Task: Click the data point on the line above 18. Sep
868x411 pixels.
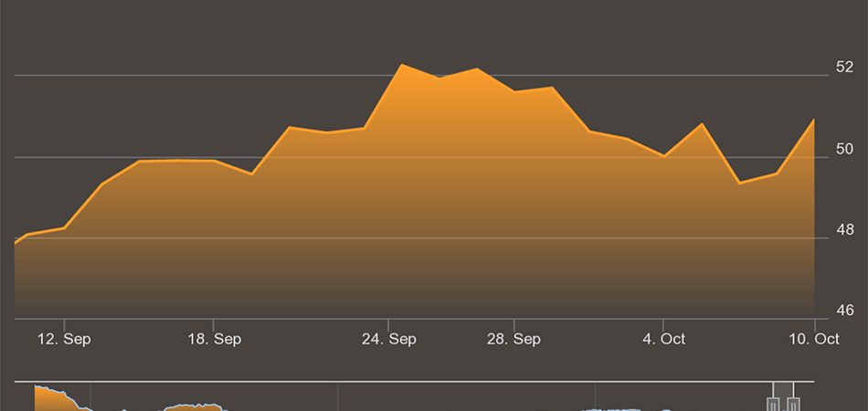Action: 214,161
